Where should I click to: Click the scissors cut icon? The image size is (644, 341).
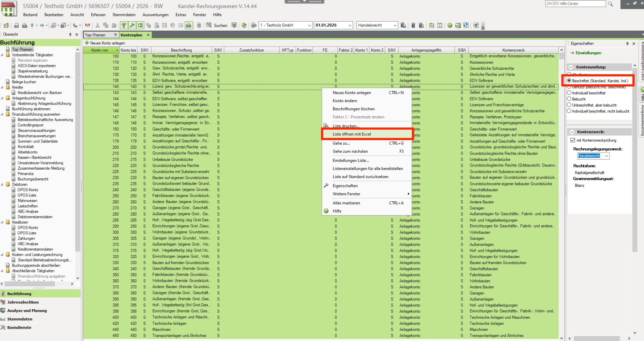click(98, 25)
